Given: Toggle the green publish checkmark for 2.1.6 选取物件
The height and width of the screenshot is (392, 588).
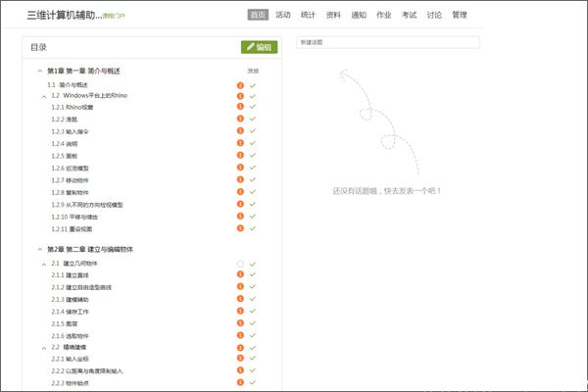Looking at the screenshot, I should tap(253, 336).
